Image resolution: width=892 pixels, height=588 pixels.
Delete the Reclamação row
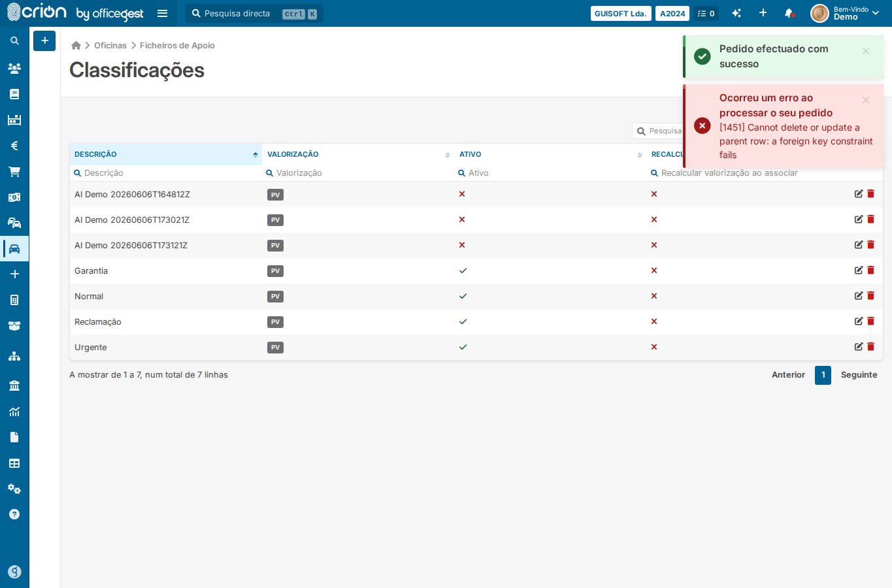pos(871,321)
